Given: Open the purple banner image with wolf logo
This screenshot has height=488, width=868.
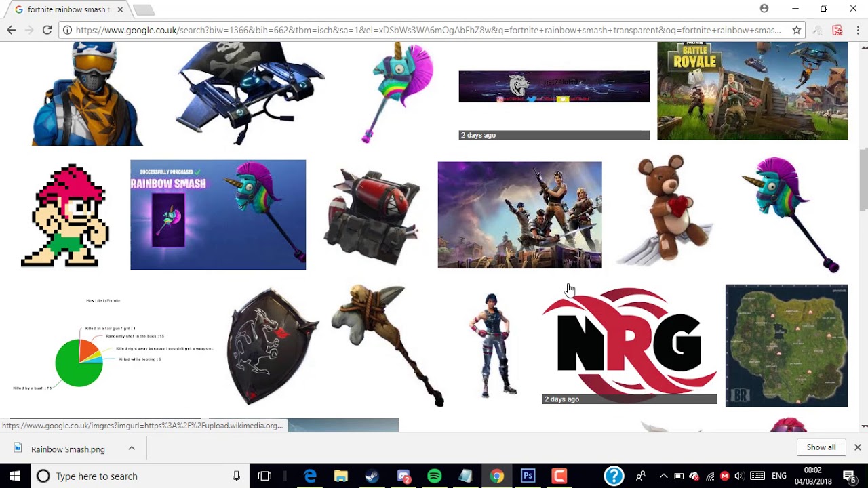Looking at the screenshot, I should 554,86.
